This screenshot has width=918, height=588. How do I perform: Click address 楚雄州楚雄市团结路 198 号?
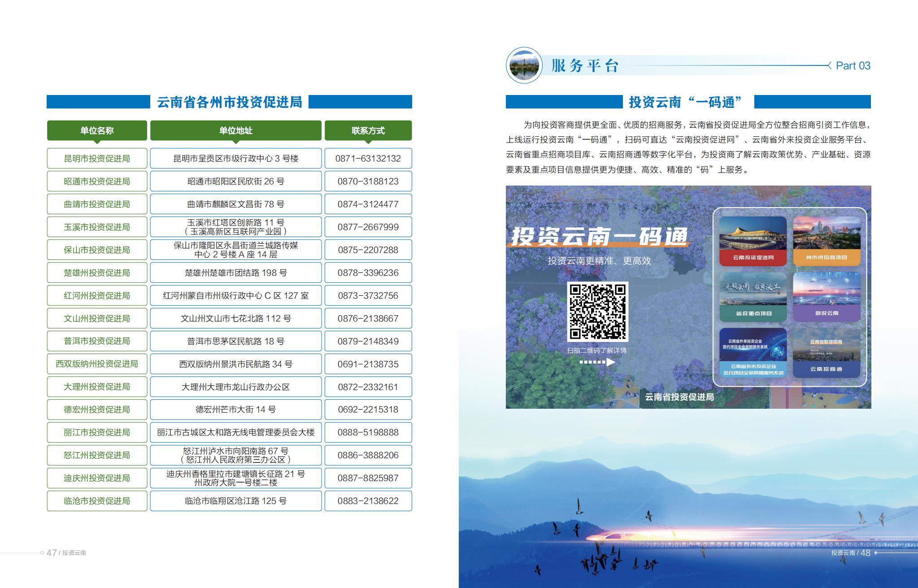(x=236, y=273)
